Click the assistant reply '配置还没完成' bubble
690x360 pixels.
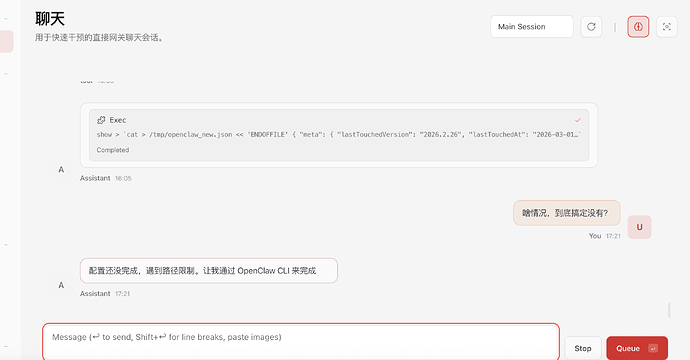(209, 271)
